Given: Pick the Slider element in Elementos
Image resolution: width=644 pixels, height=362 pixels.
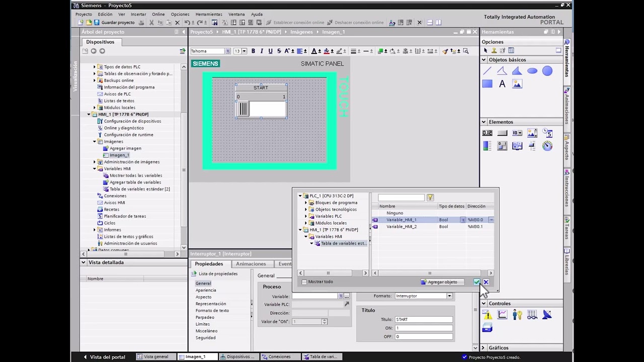Looking at the screenshot, I should click(x=532, y=146).
